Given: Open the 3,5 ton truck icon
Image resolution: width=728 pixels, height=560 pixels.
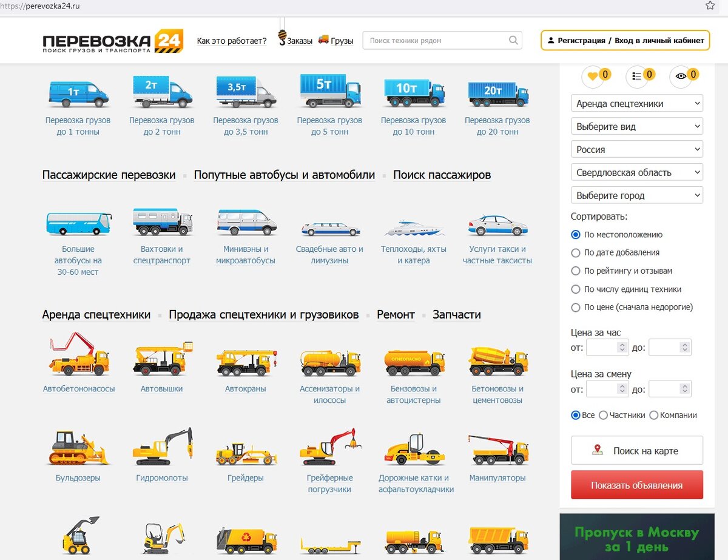Looking at the screenshot, I should pyautogui.click(x=246, y=92).
